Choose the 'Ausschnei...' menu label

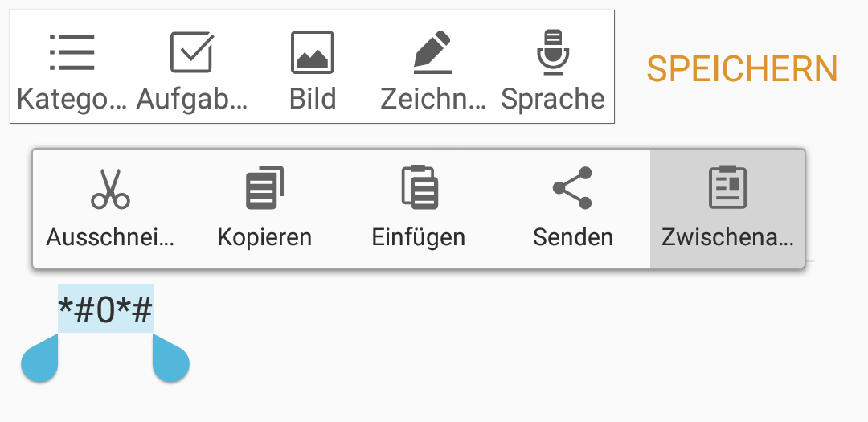110,238
